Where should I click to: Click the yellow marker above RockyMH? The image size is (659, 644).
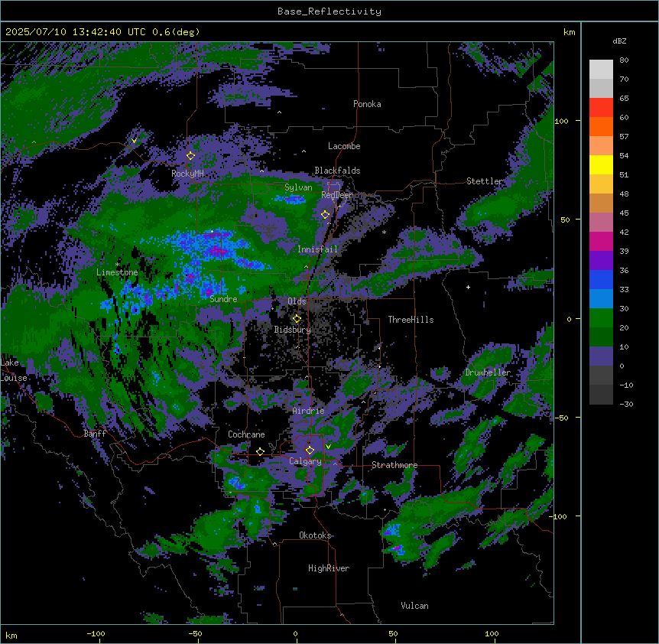[x=190, y=155]
